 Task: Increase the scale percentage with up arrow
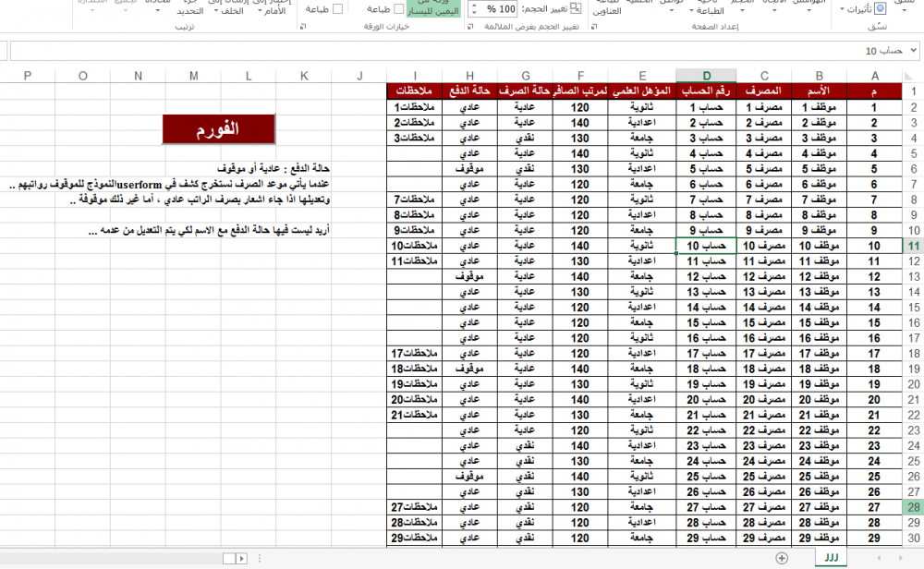pos(474,6)
